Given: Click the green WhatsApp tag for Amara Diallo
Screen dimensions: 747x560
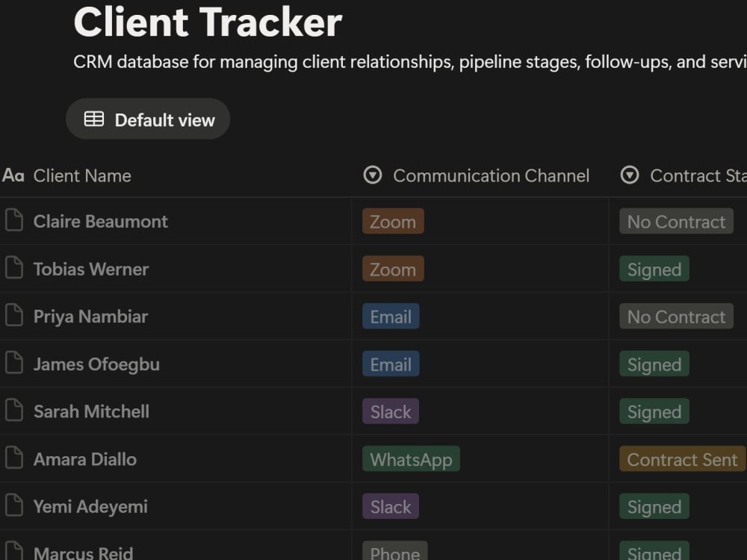Looking at the screenshot, I should click(411, 459).
